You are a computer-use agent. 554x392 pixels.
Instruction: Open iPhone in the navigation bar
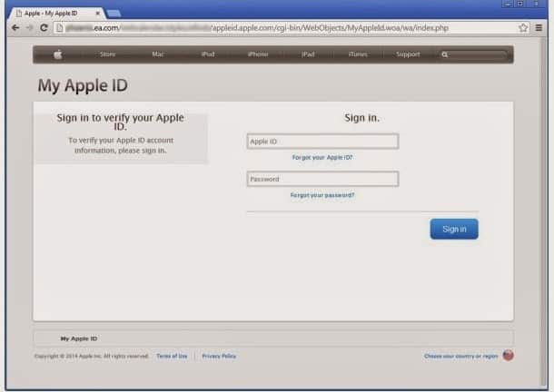tap(258, 54)
